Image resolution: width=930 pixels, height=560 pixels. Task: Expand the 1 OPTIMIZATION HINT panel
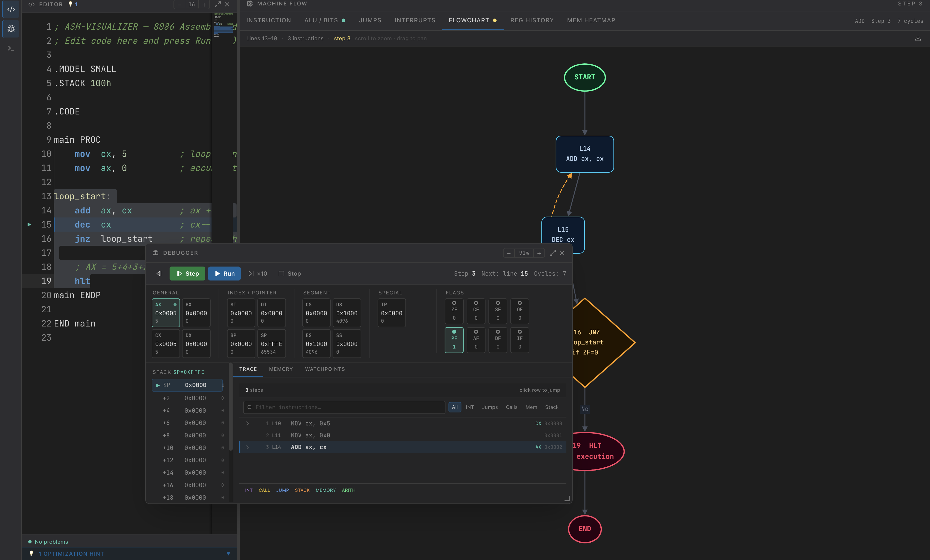click(x=130, y=553)
